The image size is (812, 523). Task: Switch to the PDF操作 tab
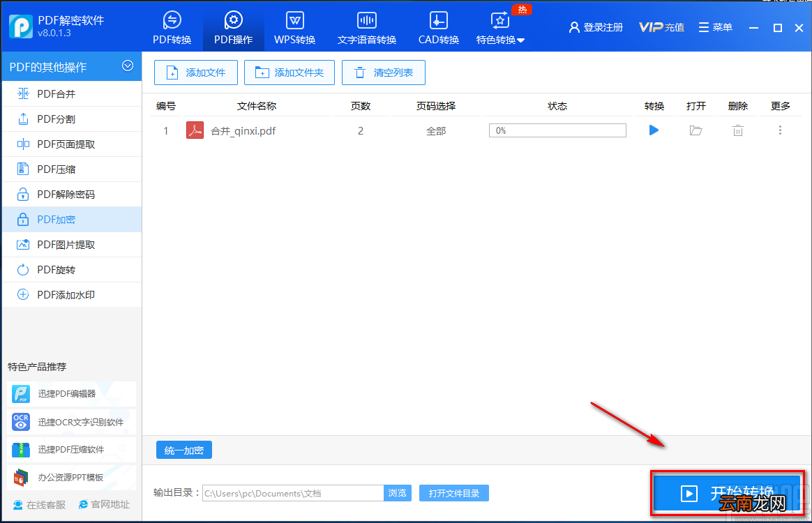coord(234,27)
